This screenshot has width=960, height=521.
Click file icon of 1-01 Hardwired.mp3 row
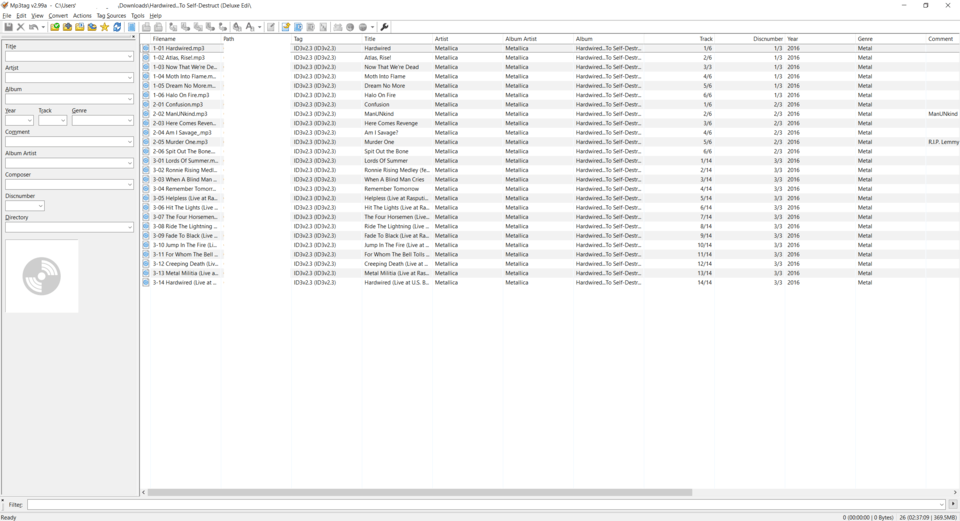146,48
